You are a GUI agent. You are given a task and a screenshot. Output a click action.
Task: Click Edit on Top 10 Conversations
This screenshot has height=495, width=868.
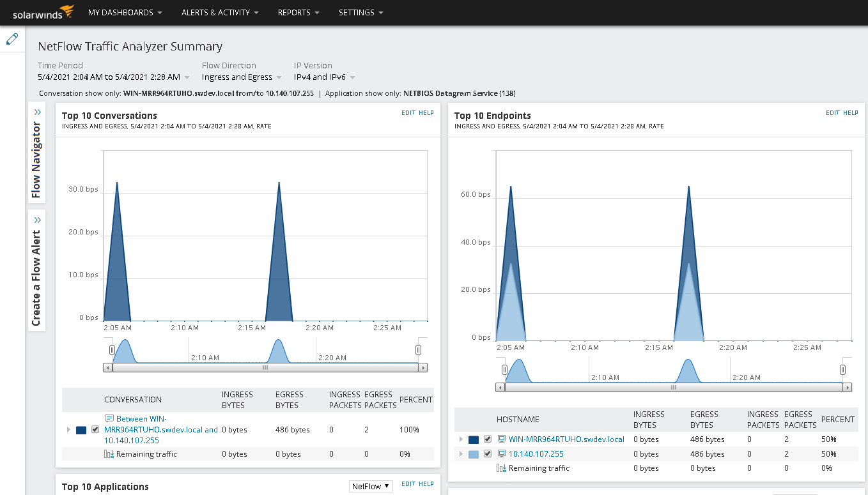(408, 113)
